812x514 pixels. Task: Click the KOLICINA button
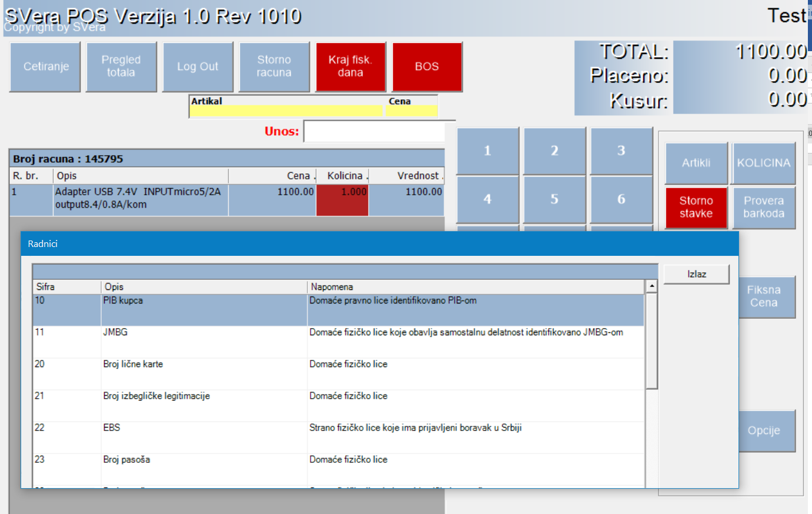[764, 163]
